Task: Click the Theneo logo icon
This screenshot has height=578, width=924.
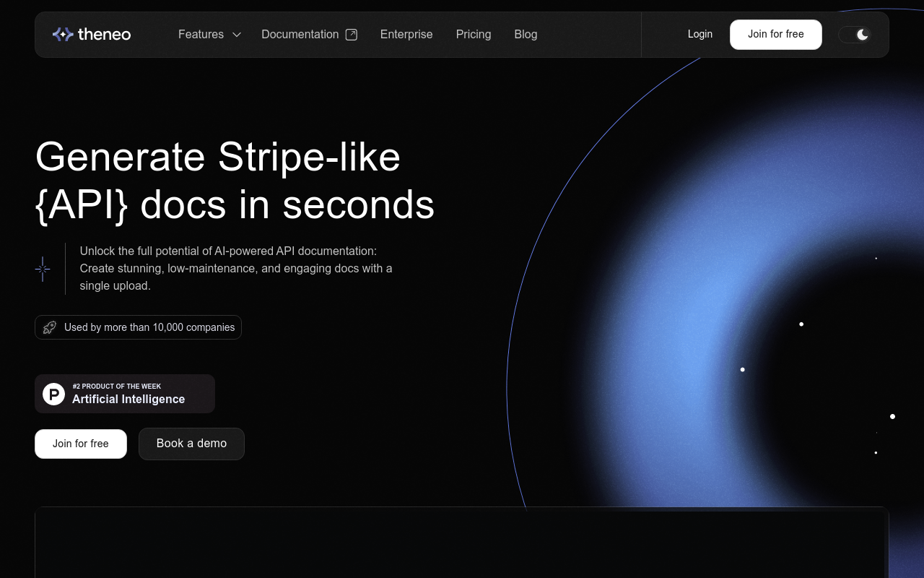Action: (63, 34)
